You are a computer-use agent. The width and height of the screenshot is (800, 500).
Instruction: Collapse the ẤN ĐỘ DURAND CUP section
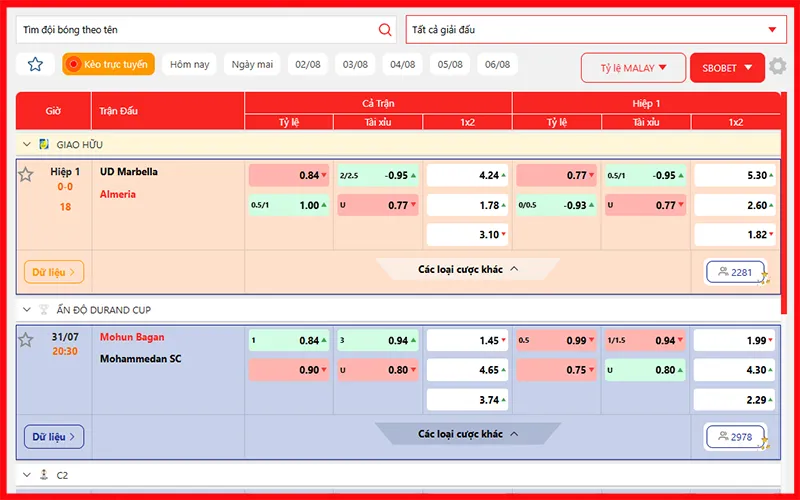(x=26, y=310)
